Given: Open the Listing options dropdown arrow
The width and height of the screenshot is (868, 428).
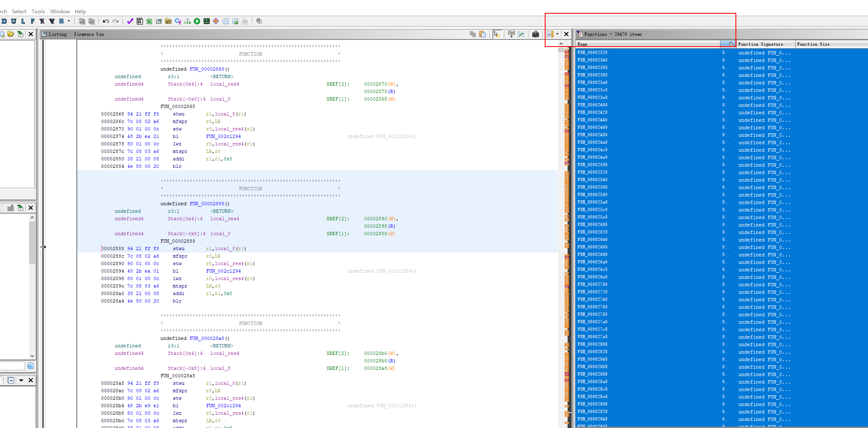Looking at the screenshot, I should (x=557, y=34).
